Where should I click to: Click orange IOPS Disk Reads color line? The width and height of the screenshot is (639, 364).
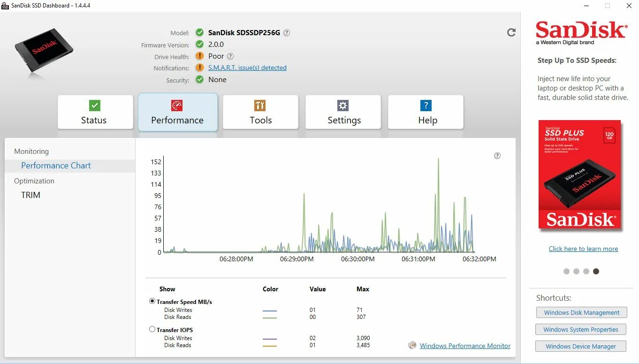click(270, 346)
